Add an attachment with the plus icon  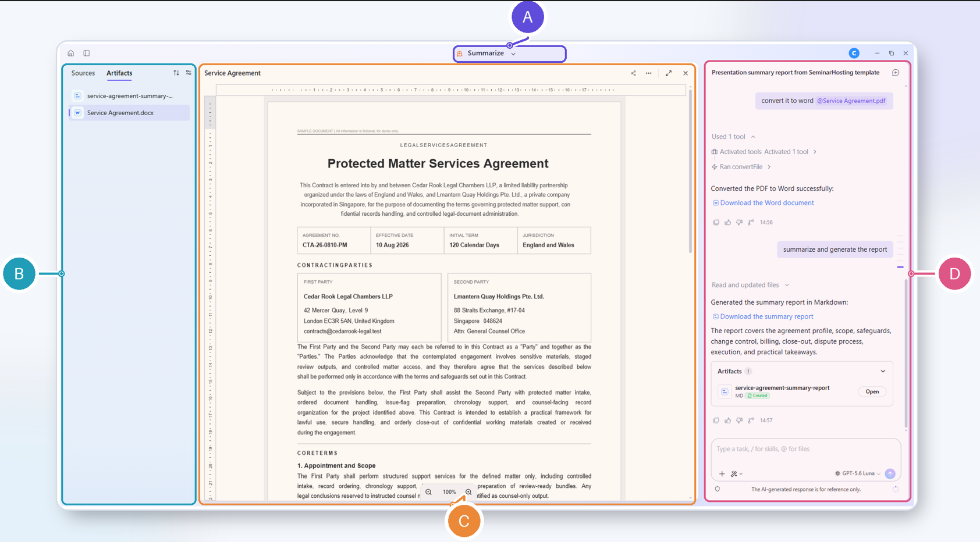tap(722, 474)
